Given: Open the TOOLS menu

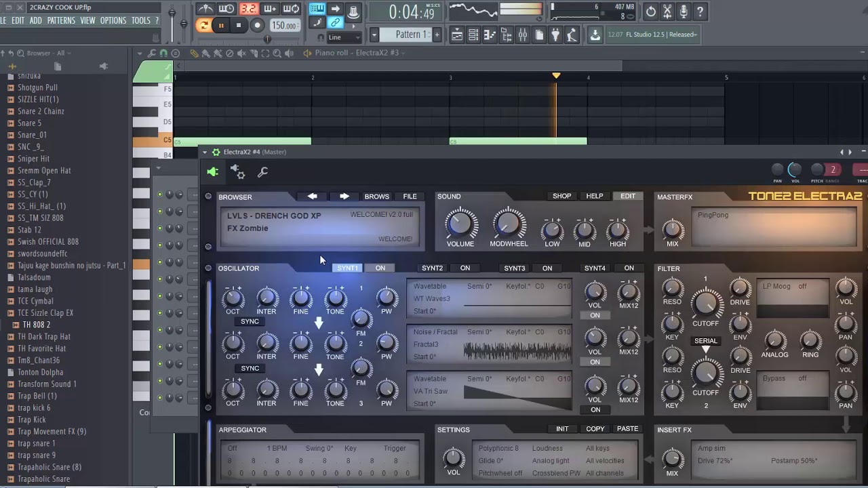Looking at the screenshot, I should (x=141, y=21).
